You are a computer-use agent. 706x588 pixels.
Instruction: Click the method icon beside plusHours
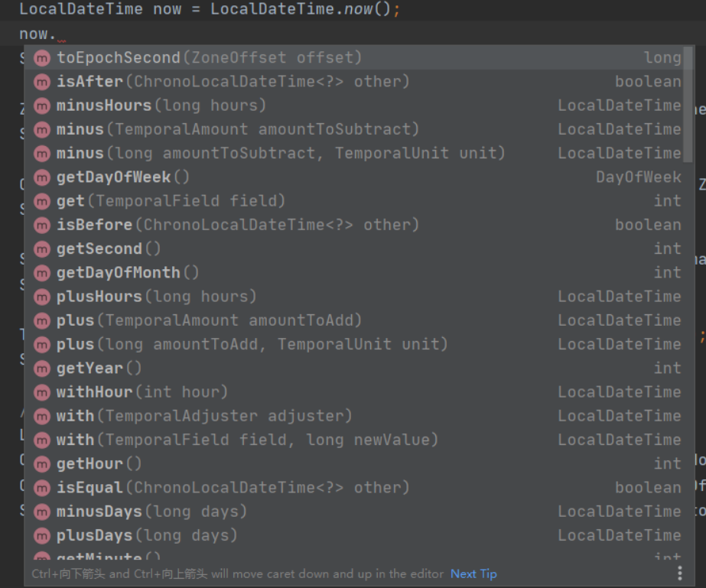tap(42, 297)
